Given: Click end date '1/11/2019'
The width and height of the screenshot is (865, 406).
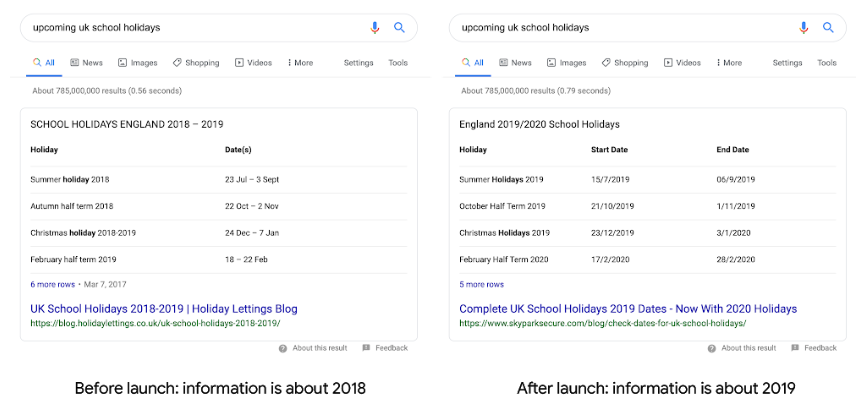Looking at the screenshot, I should (x=735, y=206).
